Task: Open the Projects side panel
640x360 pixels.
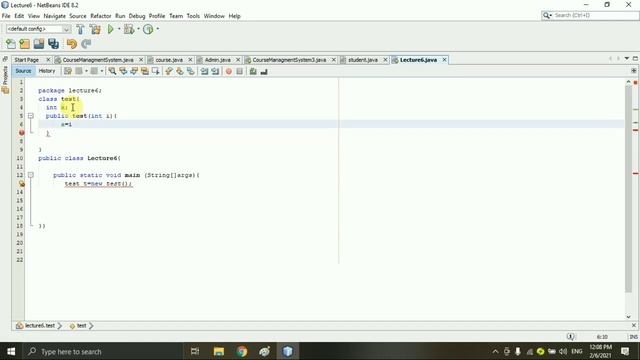Action: pos(5,80)
